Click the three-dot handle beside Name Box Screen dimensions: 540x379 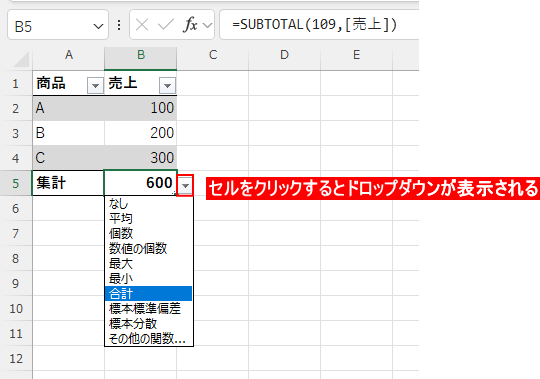tap(119, 25)
